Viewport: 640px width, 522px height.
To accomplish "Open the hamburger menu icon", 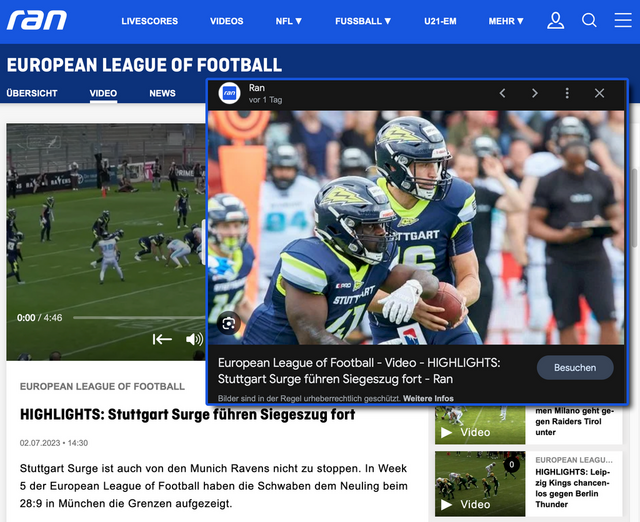I will [622, 20].
